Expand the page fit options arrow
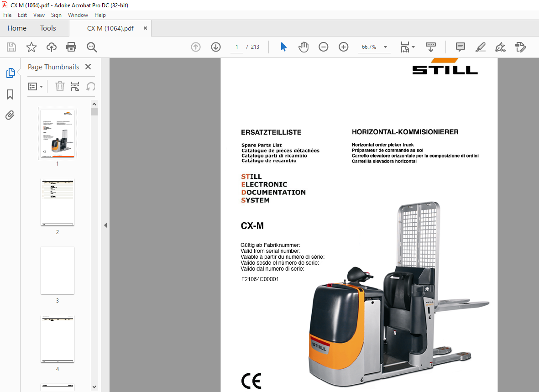This screenshot has height=392, width=539. coord(413,47)
